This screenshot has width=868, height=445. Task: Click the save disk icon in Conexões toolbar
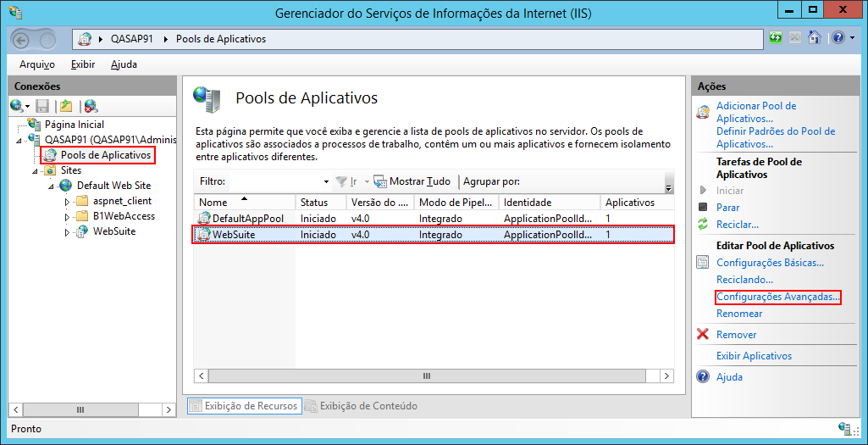coord(42,106)
